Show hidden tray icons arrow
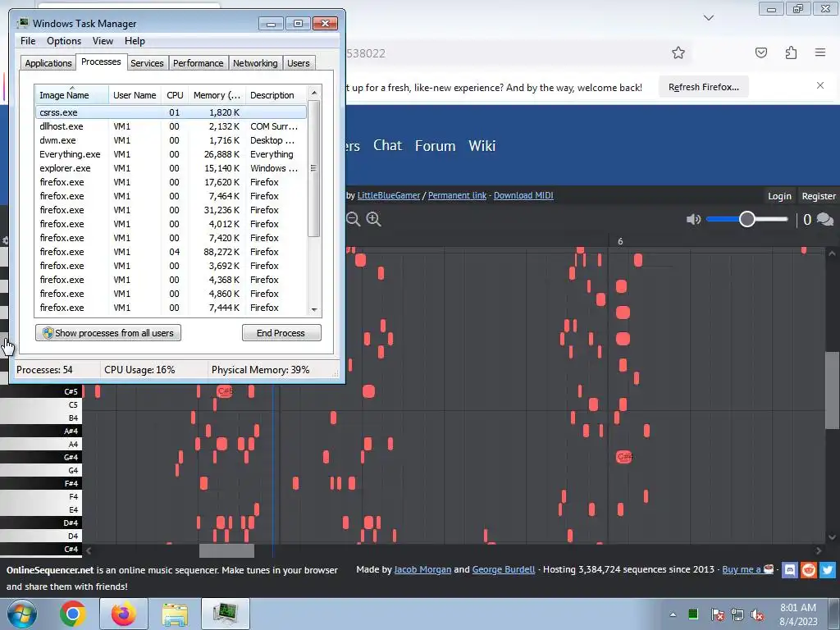Image resolution: width=840 pixels, height=630 pixels. click(x=673, y=614)
